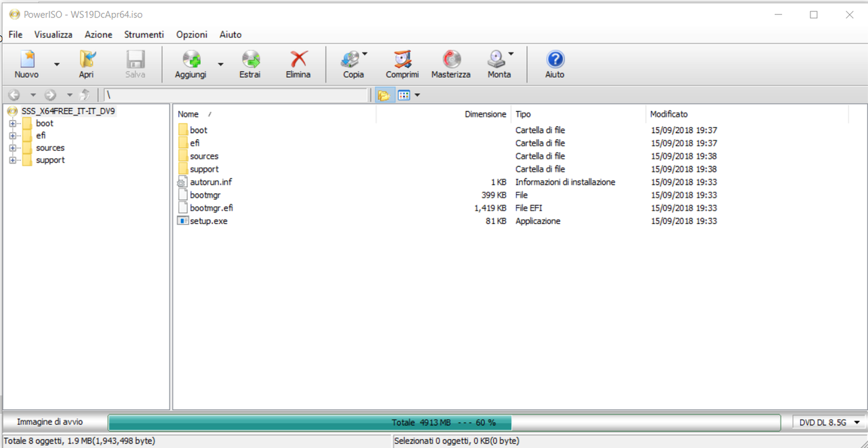
Task: Click the Aiuto help question-mark icon
Action: [x=555, y=59]
